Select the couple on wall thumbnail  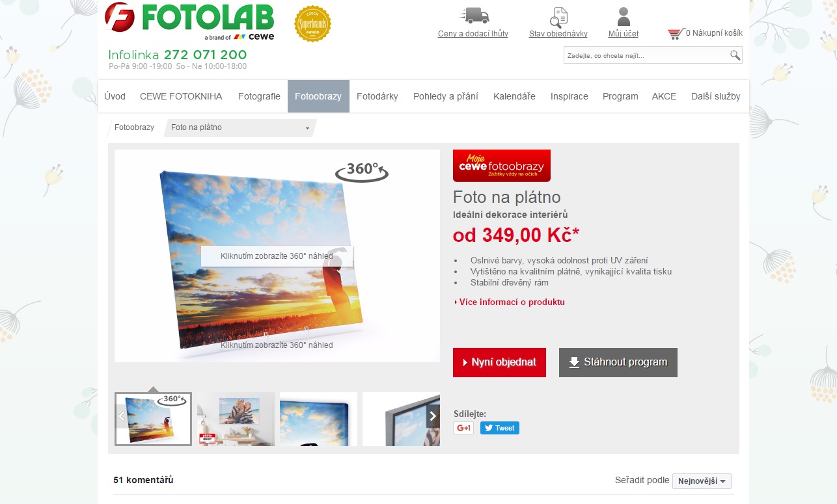[236, 419]
